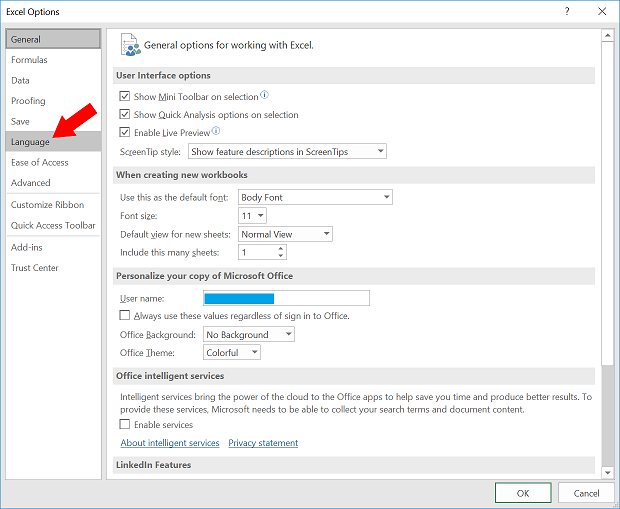This screenshot has width=620, height=509.
Task: Open the Formulas category
Action: tap(53, 60)
